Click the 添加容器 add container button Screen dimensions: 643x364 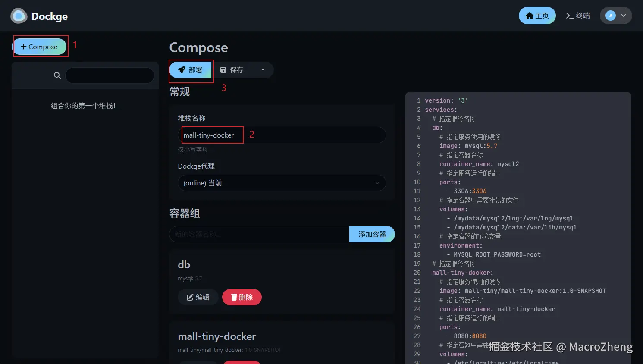[x=372, y=234]
